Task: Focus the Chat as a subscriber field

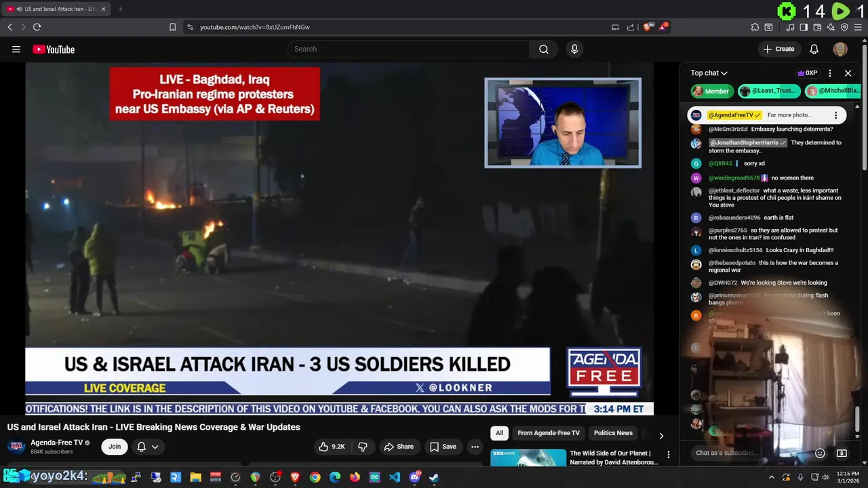Action: tap(750, 453)
